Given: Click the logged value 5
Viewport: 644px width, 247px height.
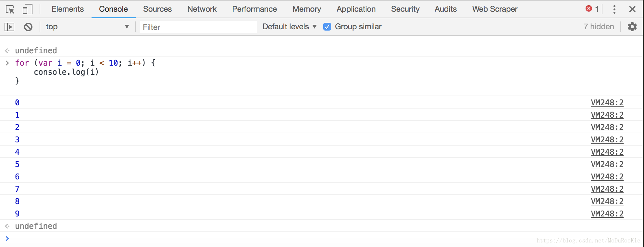Looking at the screenshot, I should (x=17, y=164).
